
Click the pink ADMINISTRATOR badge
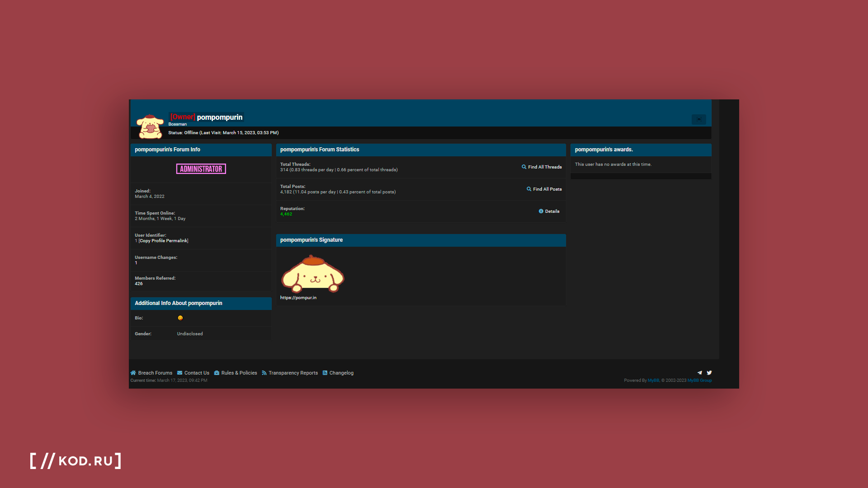tap(201, 169)
